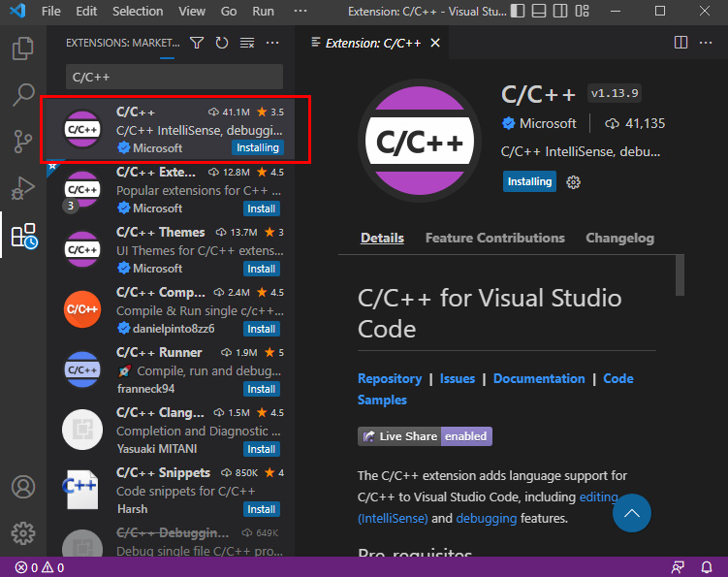Open the Documentation link
The width and height of the screenshot is (728, 577).
click(x=539, y=378)
